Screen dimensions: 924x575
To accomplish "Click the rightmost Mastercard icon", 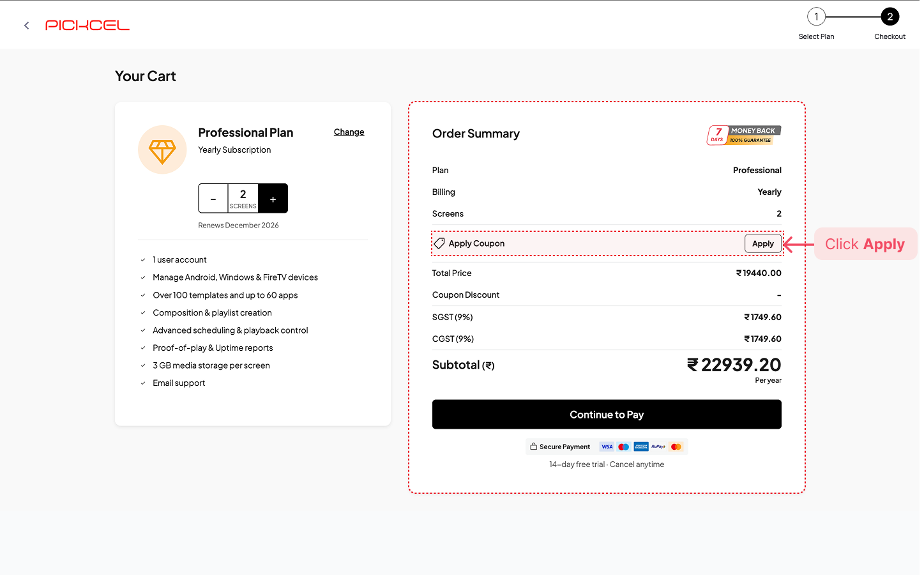I will 676,447.
